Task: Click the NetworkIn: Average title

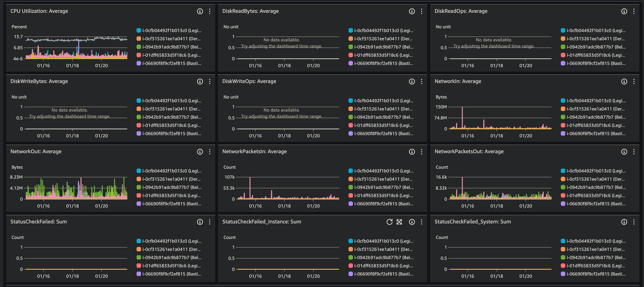Action: click(x=458, y=81)
